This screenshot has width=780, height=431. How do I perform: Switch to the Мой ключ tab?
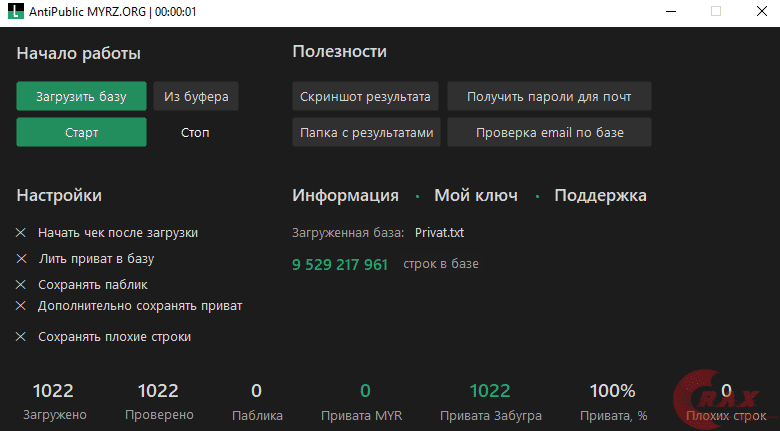[x=476, y=195]
